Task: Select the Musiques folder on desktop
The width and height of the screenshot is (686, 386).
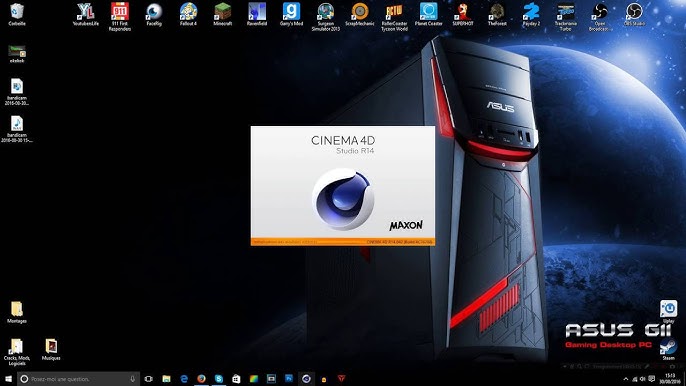Action: 51,349
